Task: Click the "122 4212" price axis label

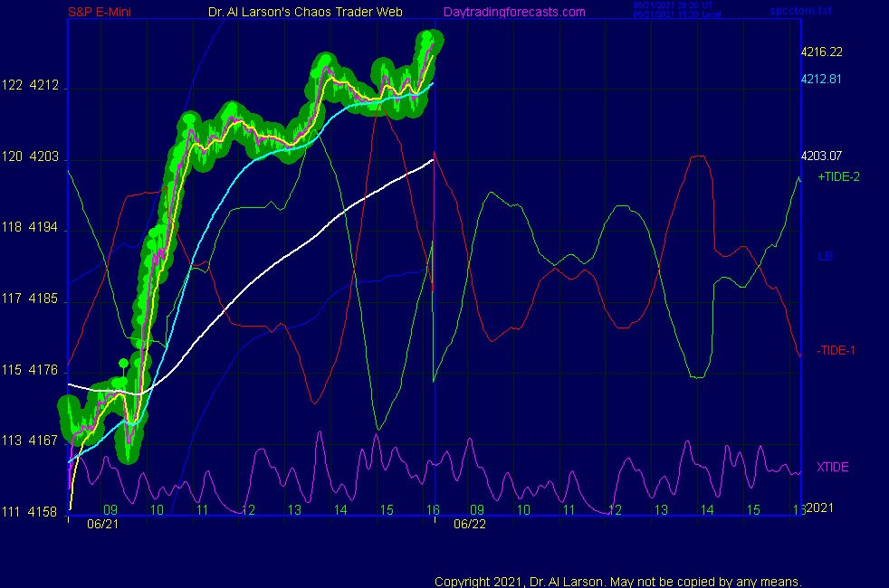Action: [x=30, y=86]
